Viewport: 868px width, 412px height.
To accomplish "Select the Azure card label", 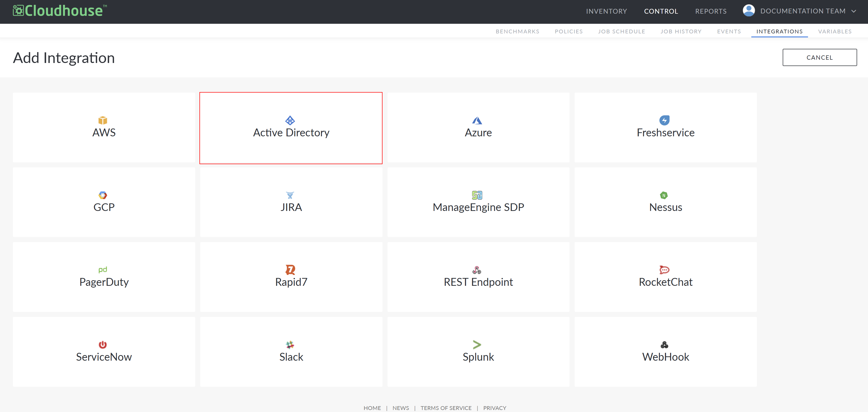I will click(478, 133).
